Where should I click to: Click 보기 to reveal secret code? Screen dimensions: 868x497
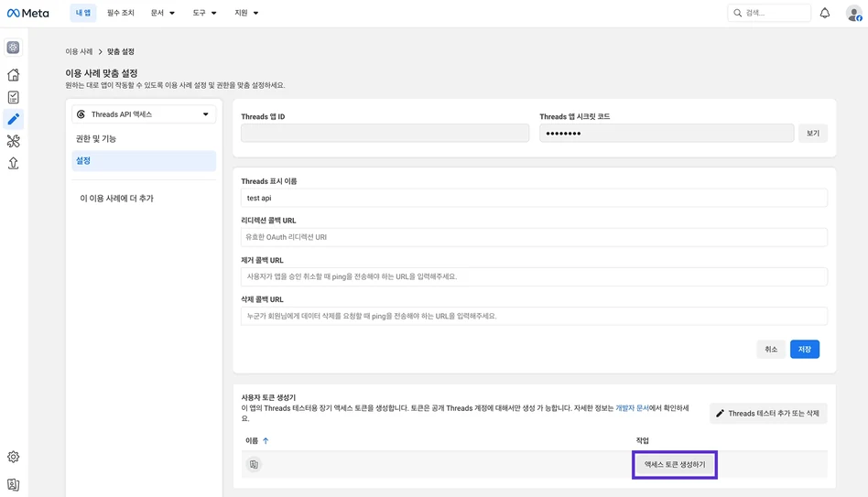coord(813,134)
